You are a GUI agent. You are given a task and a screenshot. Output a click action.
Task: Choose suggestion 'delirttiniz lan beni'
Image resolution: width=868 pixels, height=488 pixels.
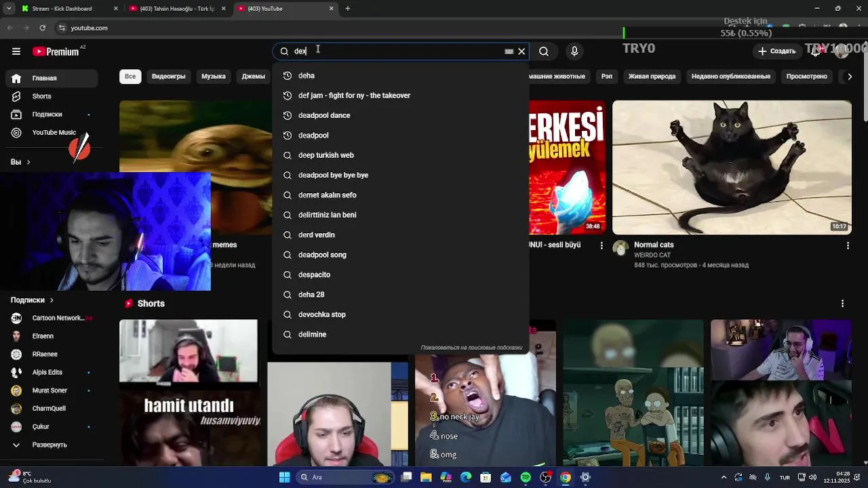[x=400, y=215]
